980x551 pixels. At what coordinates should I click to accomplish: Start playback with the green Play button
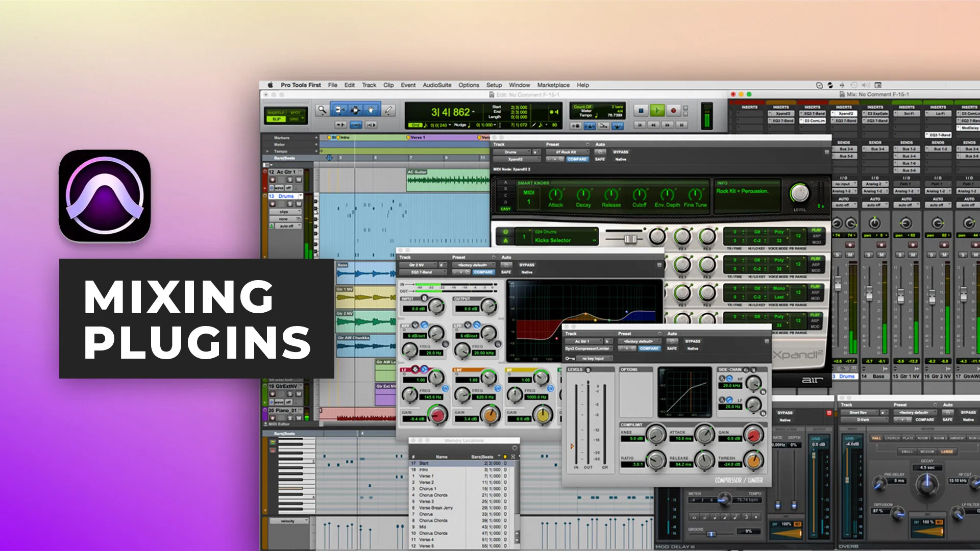click(657, 110)
